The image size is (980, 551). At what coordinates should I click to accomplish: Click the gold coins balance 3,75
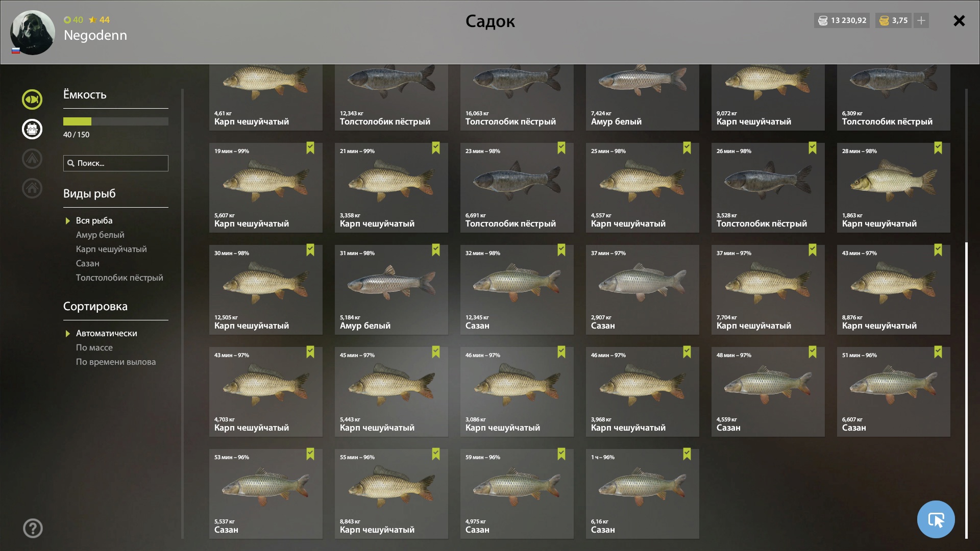893,20
